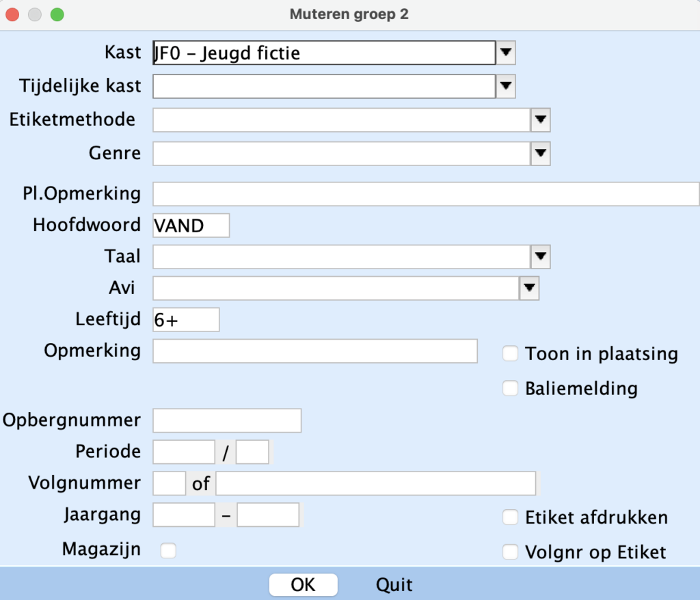This screenshot has width=700, height=600.
Task: Click into the Pl.Opmerking text field
Action: click(425, 193)
